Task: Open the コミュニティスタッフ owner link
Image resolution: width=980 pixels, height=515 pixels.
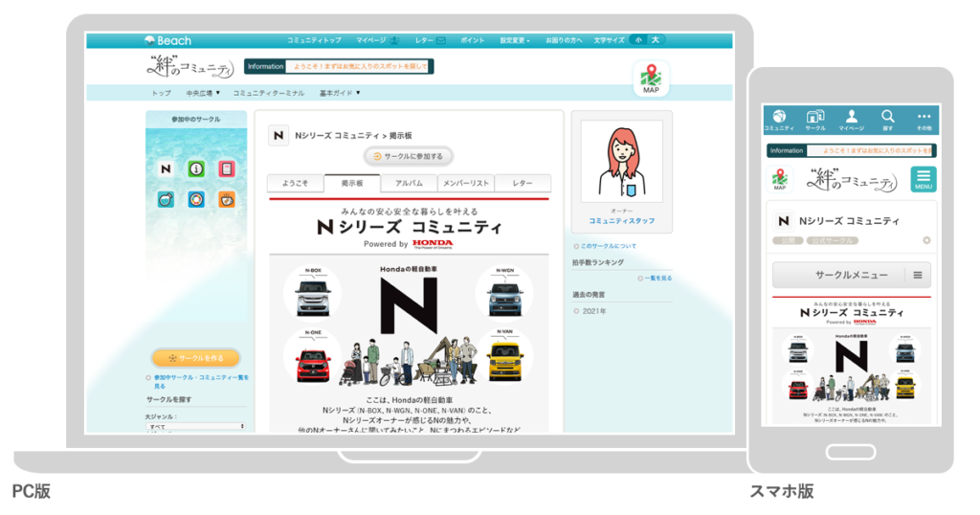Action: [621, 220]
